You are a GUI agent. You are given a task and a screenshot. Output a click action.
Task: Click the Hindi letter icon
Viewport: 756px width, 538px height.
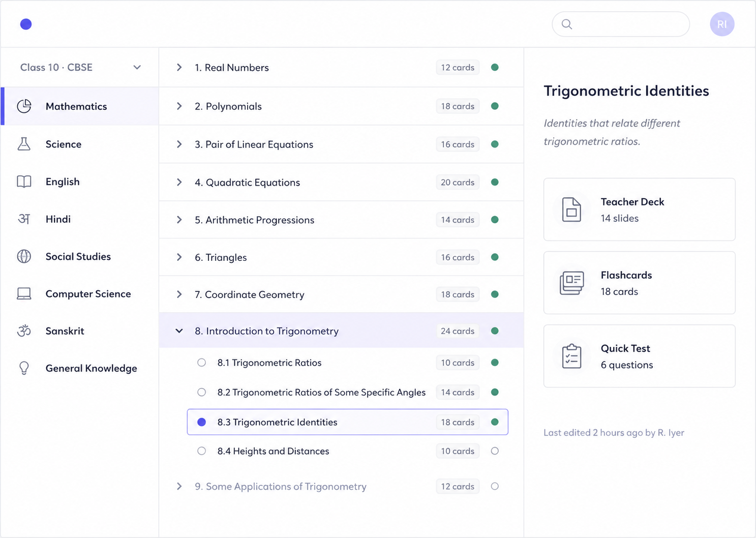click(x=24, y=219)
